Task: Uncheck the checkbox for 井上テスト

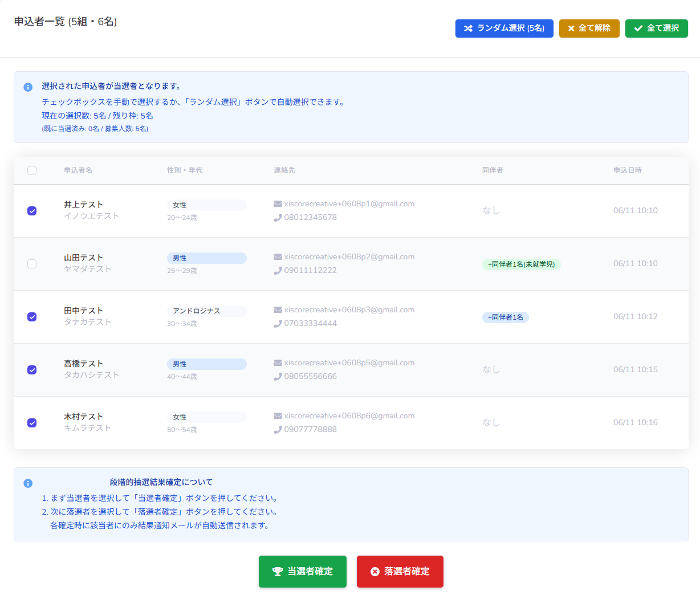Action: (x=32, y=211)
